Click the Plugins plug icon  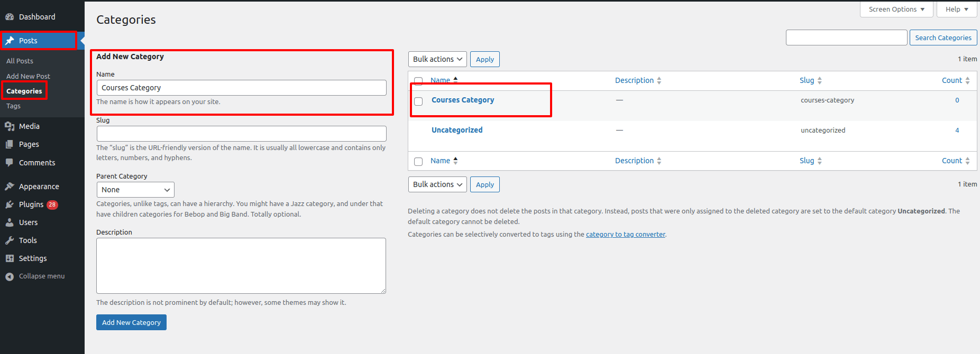click(10, 204)
